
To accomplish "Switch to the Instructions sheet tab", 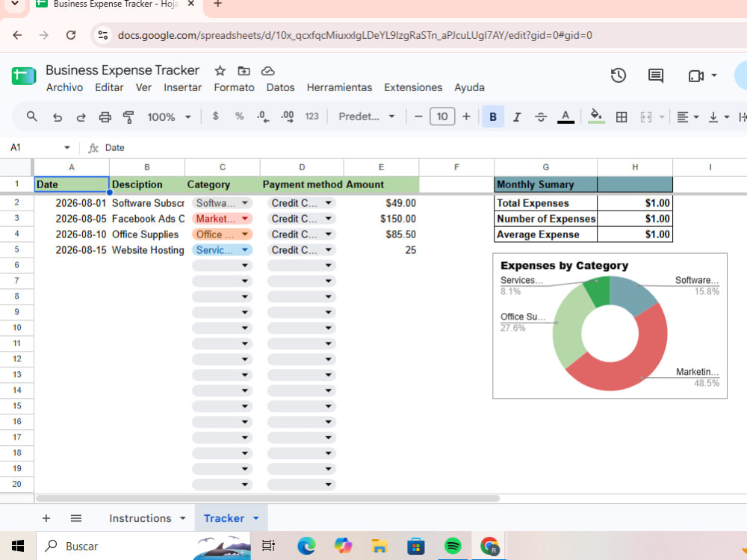I will (140, 518).
